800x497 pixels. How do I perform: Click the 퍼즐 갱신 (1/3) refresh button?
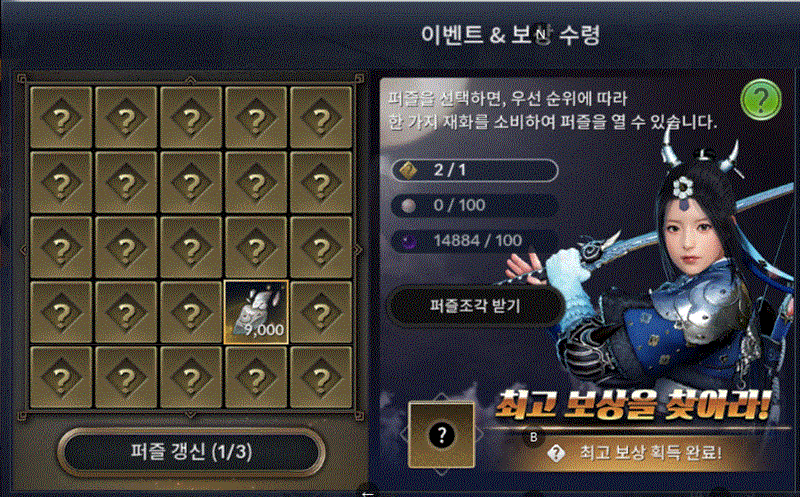tap(191, 452)
